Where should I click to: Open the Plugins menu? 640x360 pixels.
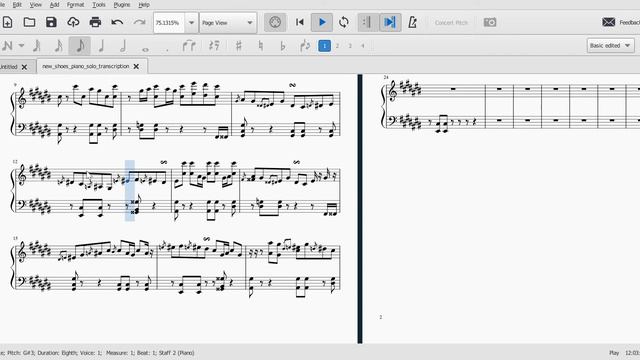(122, 5)
